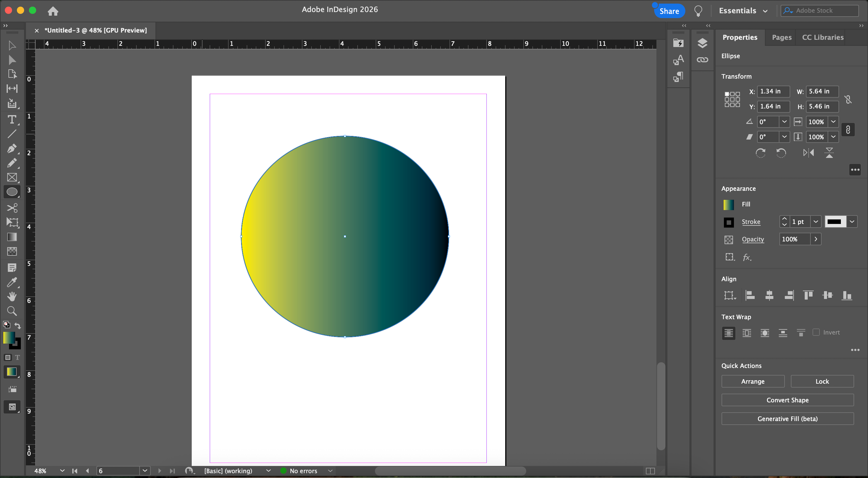868x478 pixels.
Task: Enable the Invert text wrap checkbox
Action: click(x=816, y=332)
